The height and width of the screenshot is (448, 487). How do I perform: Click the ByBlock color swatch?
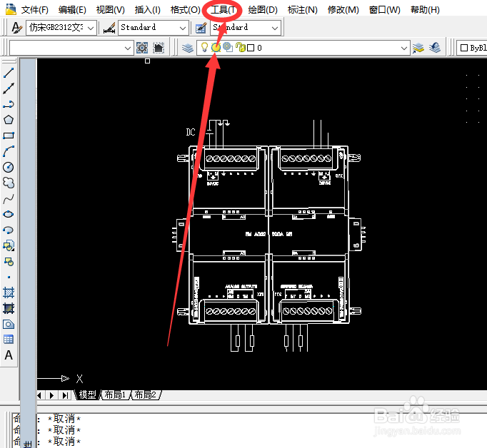click(464, 48)
